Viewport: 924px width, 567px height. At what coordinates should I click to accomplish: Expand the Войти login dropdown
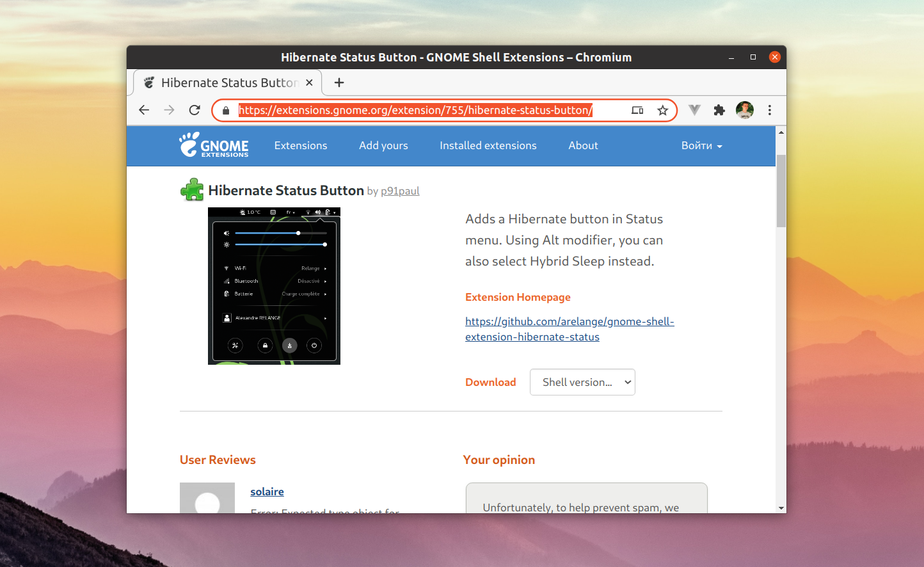point(701,145)
